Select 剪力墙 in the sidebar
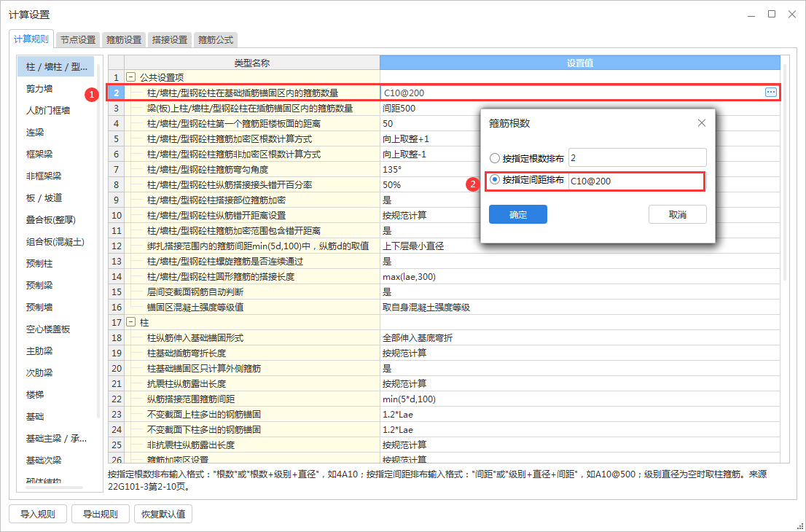Viewport: 806px width, 532px height. [39, 88]
